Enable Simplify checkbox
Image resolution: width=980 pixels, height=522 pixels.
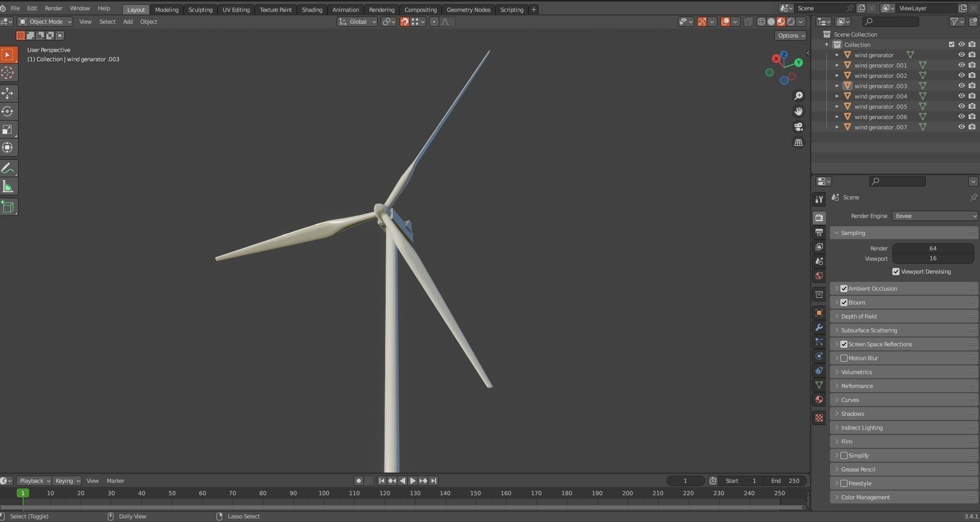[x=844, y=456]
